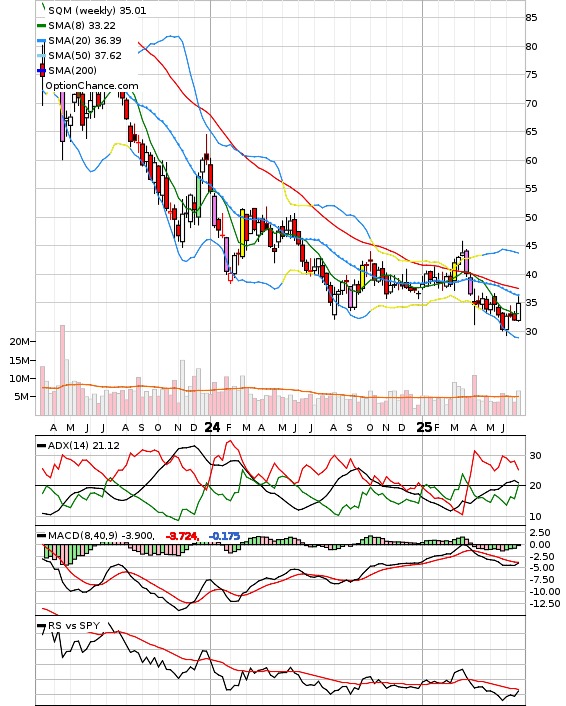This screenshot has width=566, height=706.
Task: Click the blue SMA(20) legend swatch
Action: (x=41, y=41)
